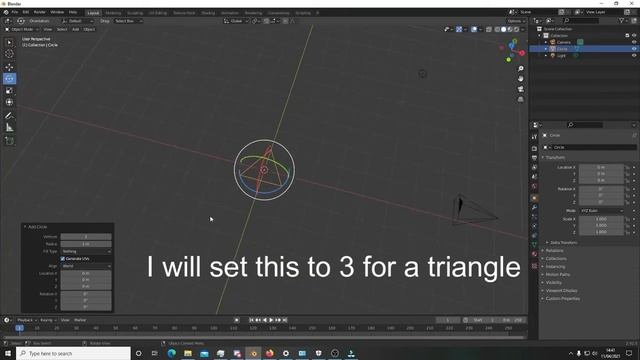
Task: Select solid viewport shading mode
Action: [504, 29]
